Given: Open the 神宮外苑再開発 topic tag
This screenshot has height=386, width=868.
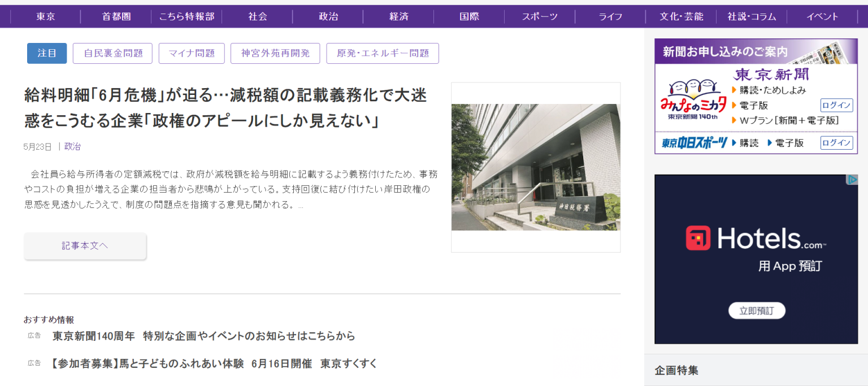Looking at the screenshot, I should click(275, 53).
